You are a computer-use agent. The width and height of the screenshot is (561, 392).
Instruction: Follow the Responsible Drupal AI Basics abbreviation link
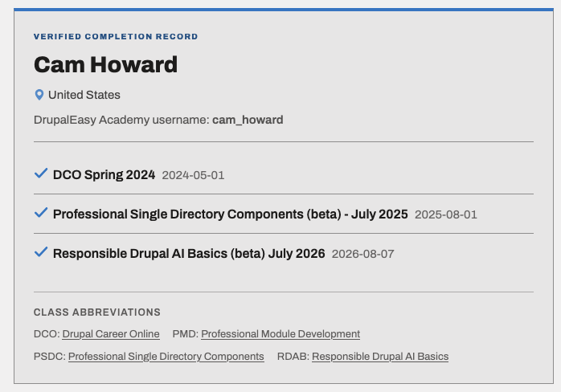pos(380,356)
